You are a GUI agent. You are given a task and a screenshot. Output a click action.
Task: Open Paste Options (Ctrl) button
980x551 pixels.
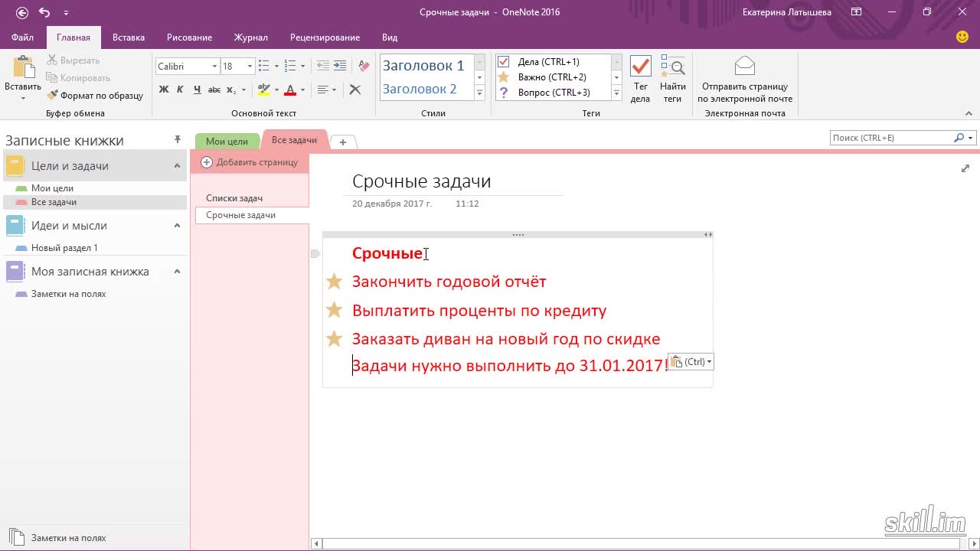(x=691, y=362)
